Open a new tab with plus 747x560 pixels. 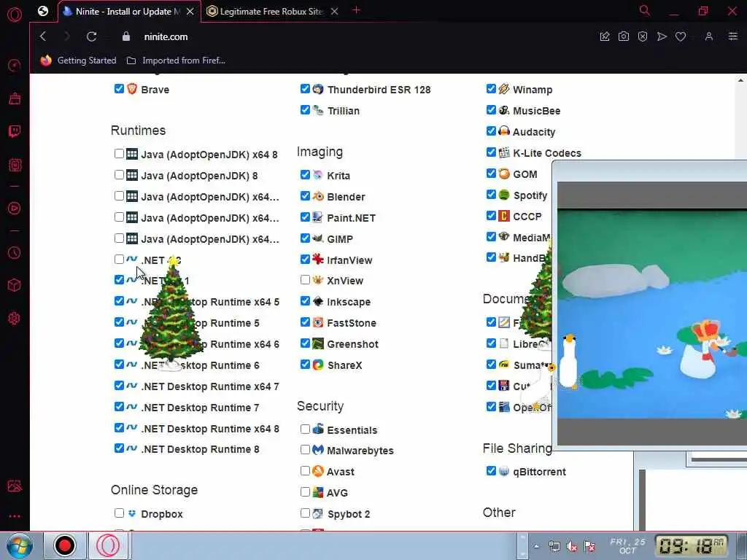click(x=356, y=10)
